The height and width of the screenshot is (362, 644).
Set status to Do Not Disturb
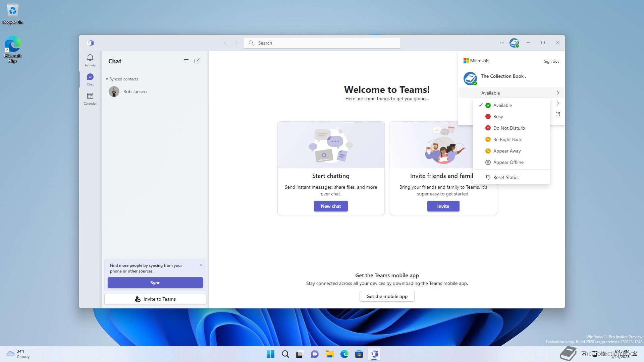(x=511, y=128)
